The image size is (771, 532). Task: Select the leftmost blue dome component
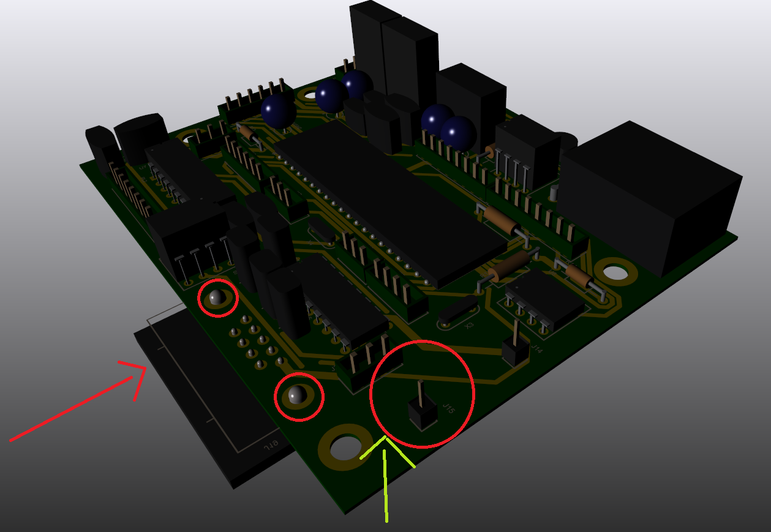click(279, 111)
